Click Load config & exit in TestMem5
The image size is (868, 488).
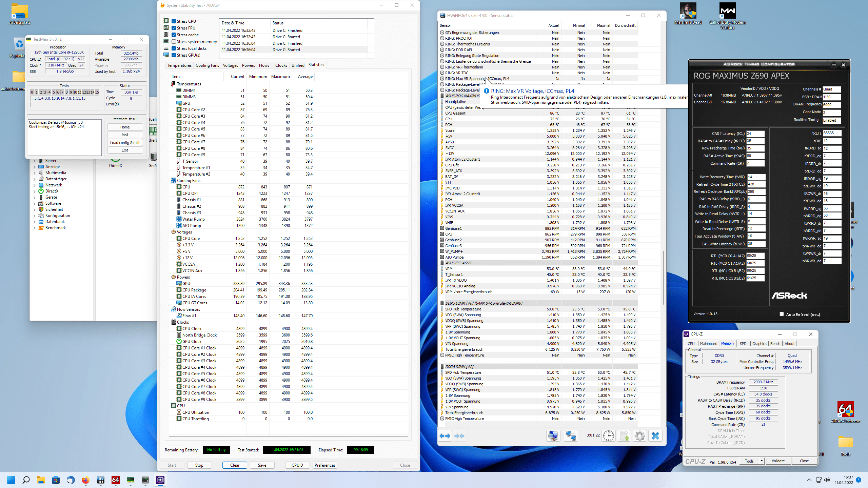point(125,143)
